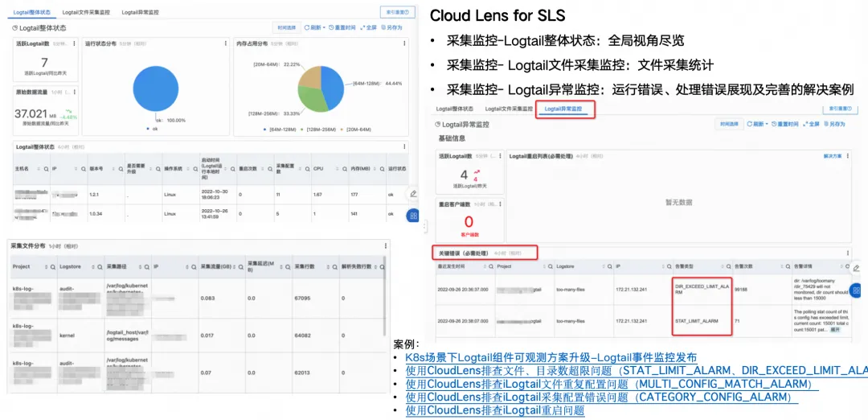Search Project column in 采集文件分布 table
This screenshot has height=420, width=868.
(53, 267)
